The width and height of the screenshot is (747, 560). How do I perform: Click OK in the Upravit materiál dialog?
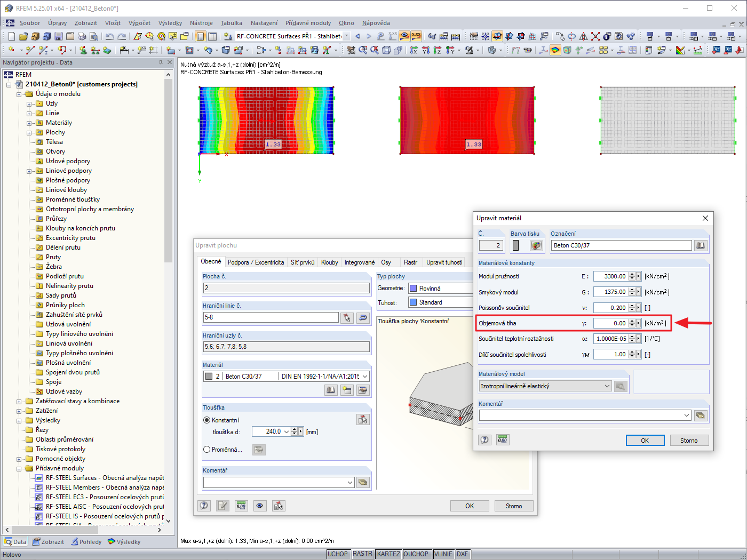point(645,441)
